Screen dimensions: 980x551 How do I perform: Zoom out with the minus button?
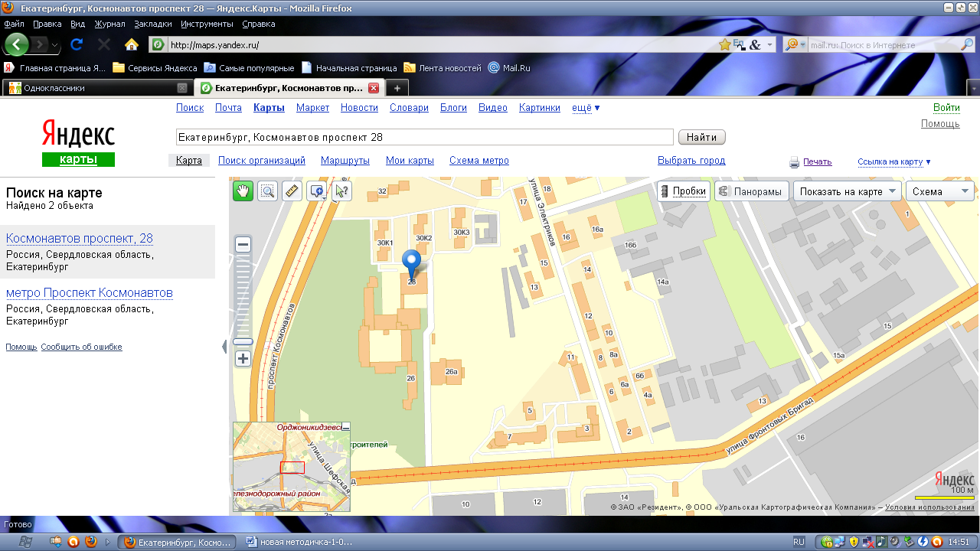(243, 245)
